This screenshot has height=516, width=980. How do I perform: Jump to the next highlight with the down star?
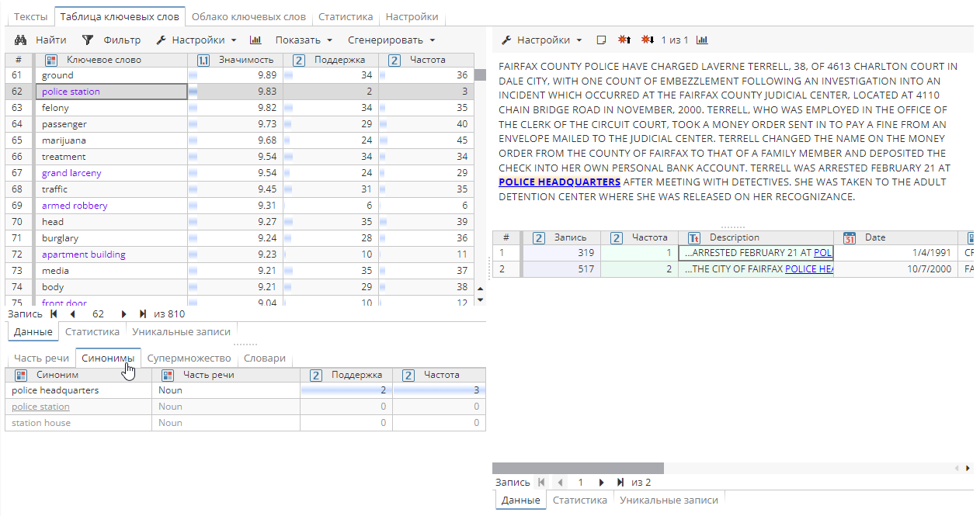[x=647, y=40]
